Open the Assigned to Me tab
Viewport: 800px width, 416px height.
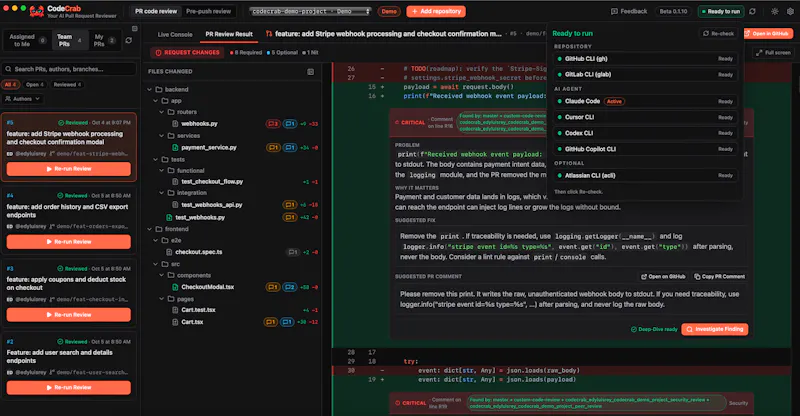coord(28,40)
